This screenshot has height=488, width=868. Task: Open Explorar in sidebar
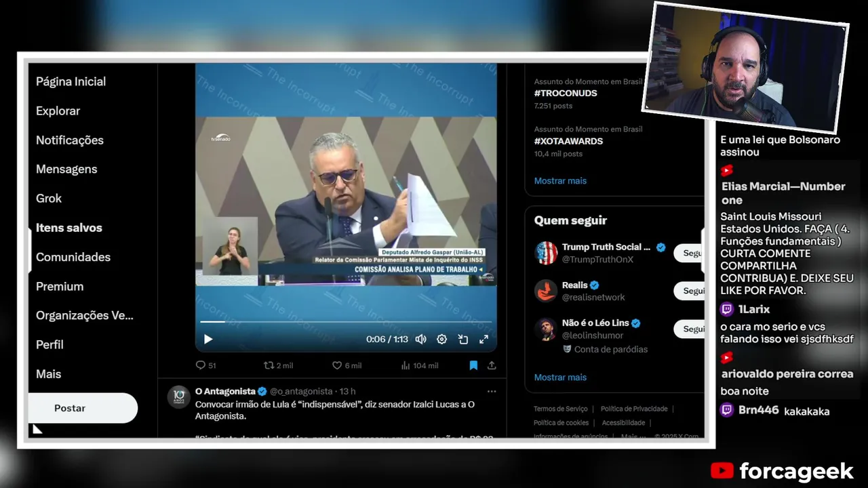[58, 110]
